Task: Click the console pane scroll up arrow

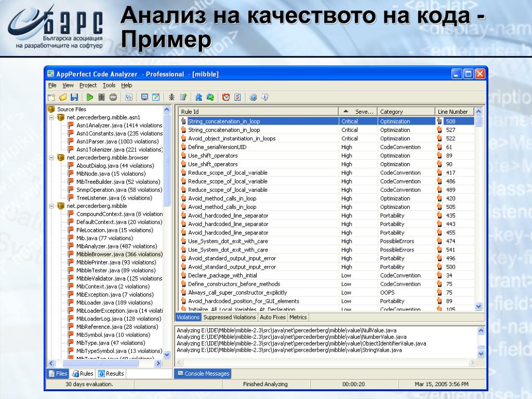Action: [481, 330]
